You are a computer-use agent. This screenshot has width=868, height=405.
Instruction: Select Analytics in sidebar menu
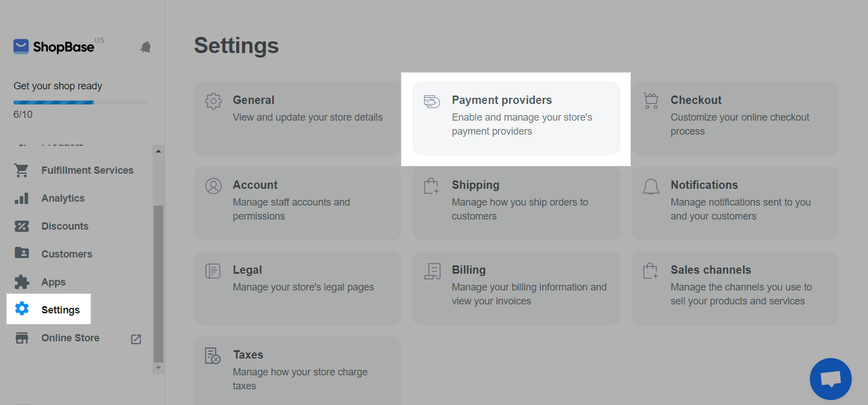coord(63,198)
